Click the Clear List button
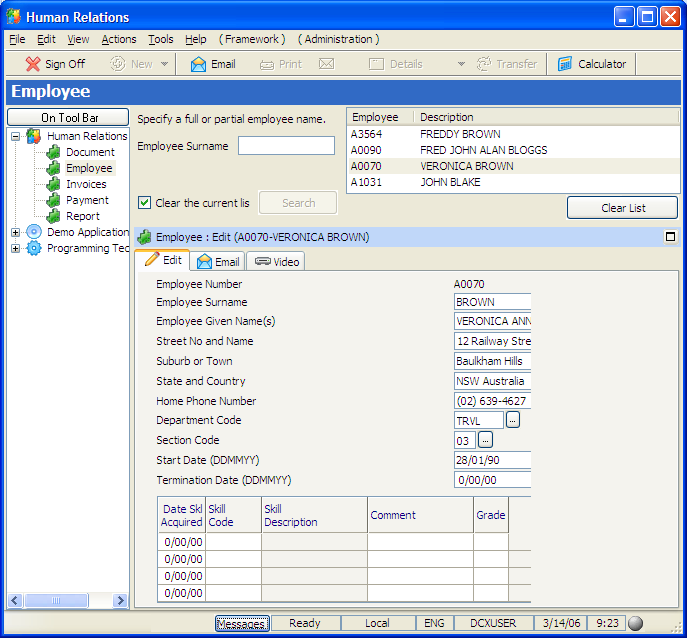 [622, 208]
